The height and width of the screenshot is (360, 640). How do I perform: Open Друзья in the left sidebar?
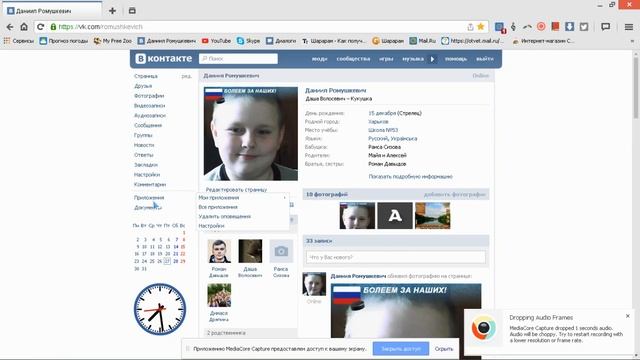point(143,86)
